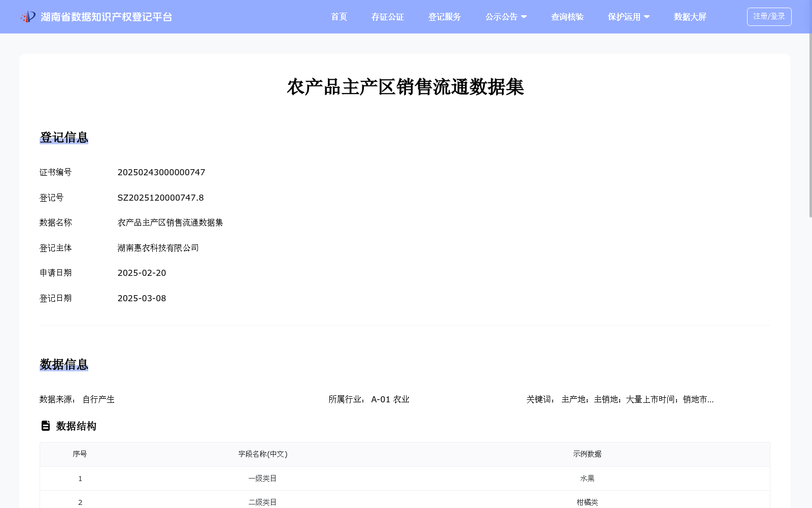Click the 数据结构 heading

(76, 426)
